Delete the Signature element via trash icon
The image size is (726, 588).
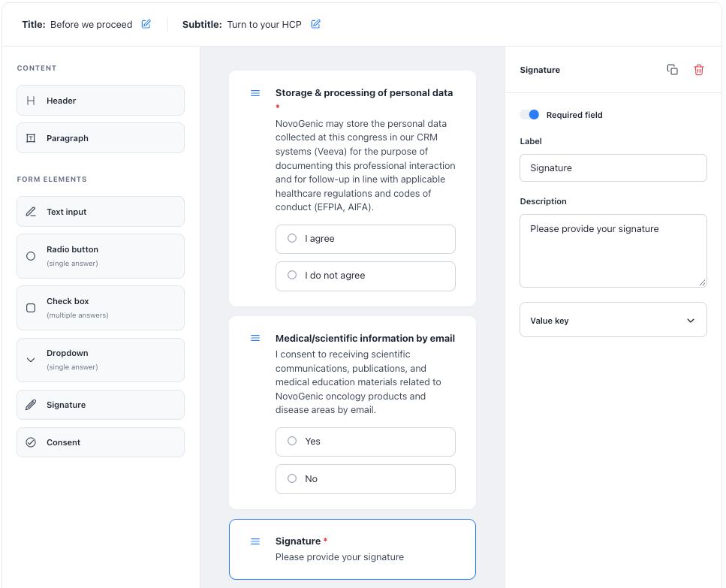[699, 70]
